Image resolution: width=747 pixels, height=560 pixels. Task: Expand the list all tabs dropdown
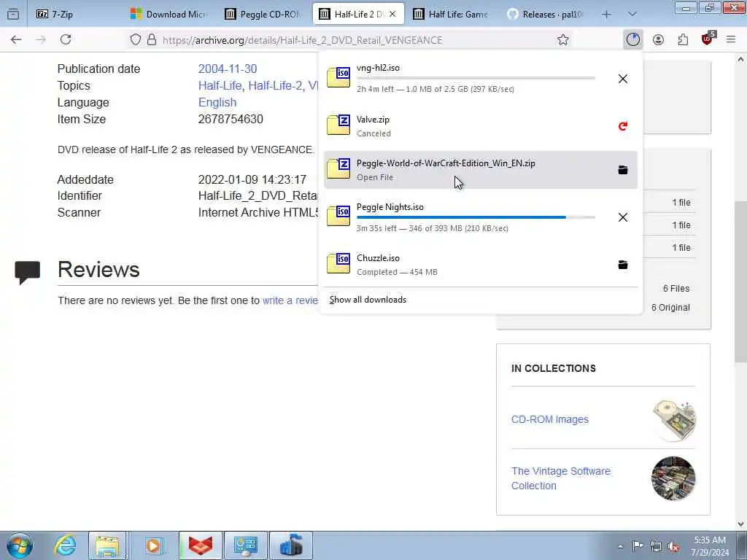pos(632,15)
